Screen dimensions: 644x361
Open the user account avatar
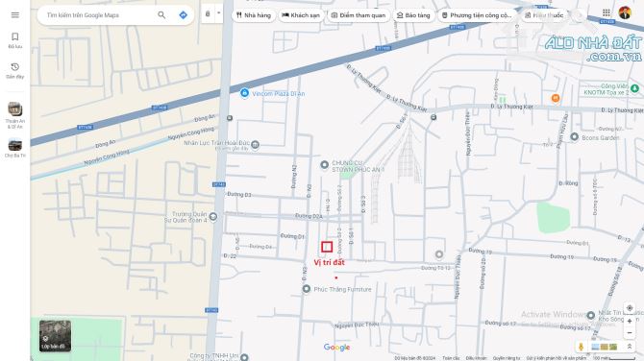pyautogui.click(x=625, y=12)
